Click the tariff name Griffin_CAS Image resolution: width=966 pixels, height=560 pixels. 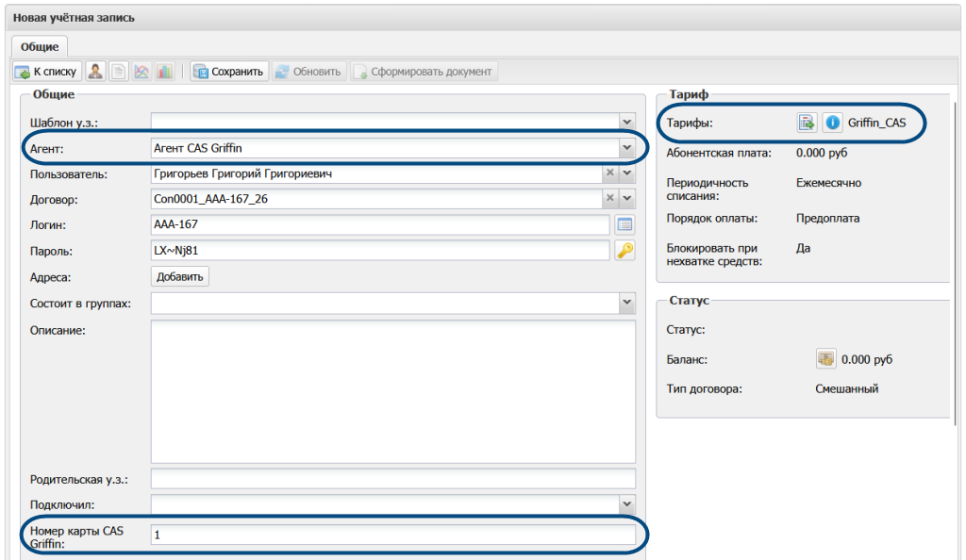pyautogui.click(x=876, y=123)
